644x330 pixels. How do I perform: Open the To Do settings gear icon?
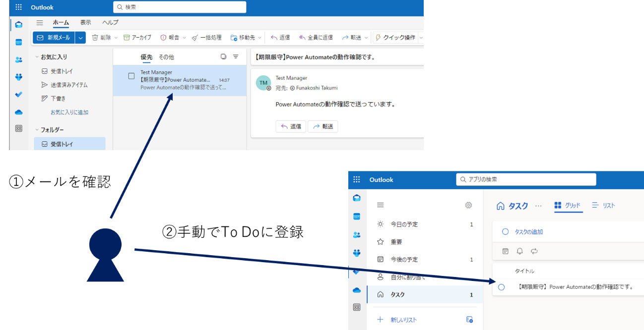point(468,205)
